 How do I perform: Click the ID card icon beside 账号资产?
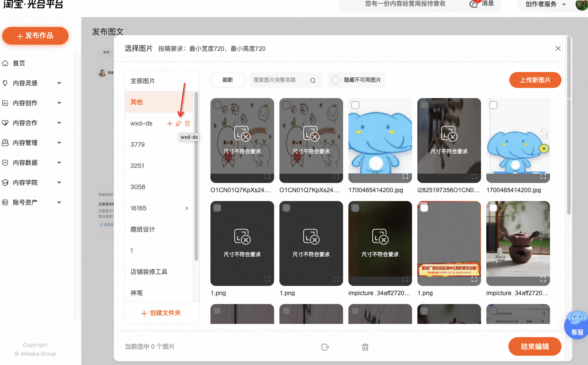click(5, 202)
